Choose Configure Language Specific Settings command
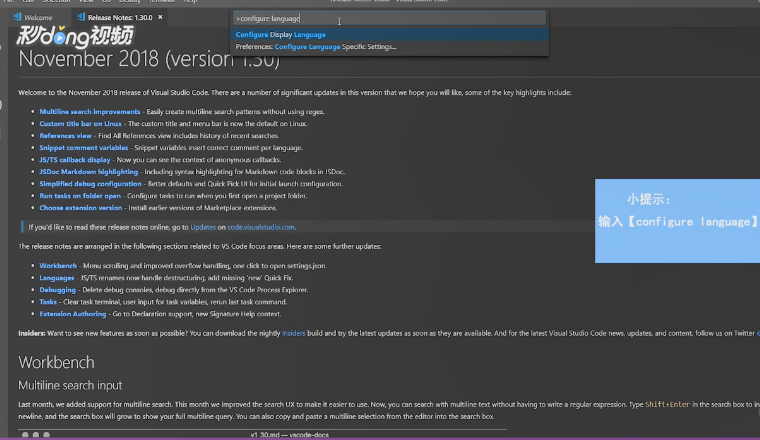The width and height of the screenshot is (760, 440). [x=390, y=47]
